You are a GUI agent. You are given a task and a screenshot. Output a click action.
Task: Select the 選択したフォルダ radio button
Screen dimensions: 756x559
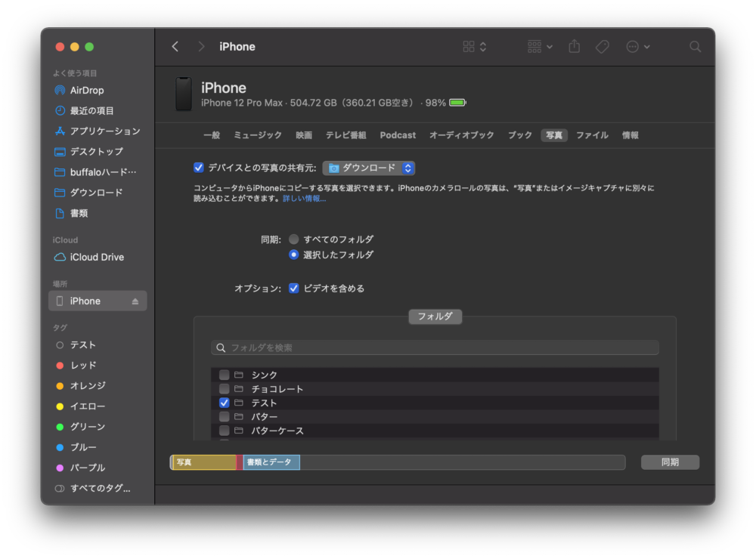pyautogui.click(x=293, y=255)
